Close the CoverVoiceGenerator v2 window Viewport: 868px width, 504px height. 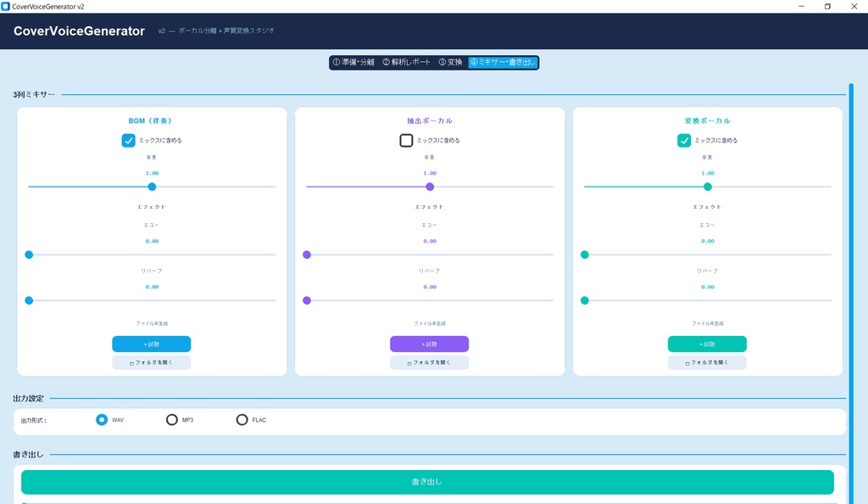(854, 6)
